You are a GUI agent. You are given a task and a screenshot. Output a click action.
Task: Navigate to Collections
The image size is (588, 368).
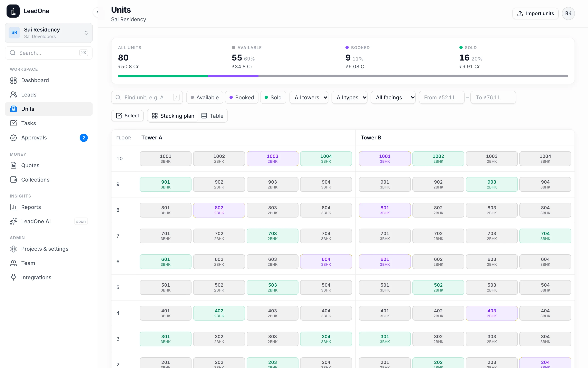pos(49,180)
